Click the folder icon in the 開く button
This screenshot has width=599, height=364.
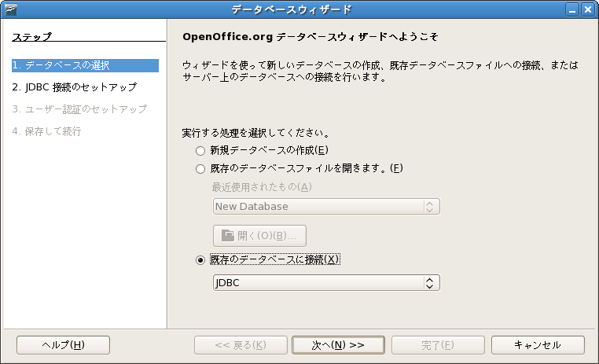click(x=228, y=236)
